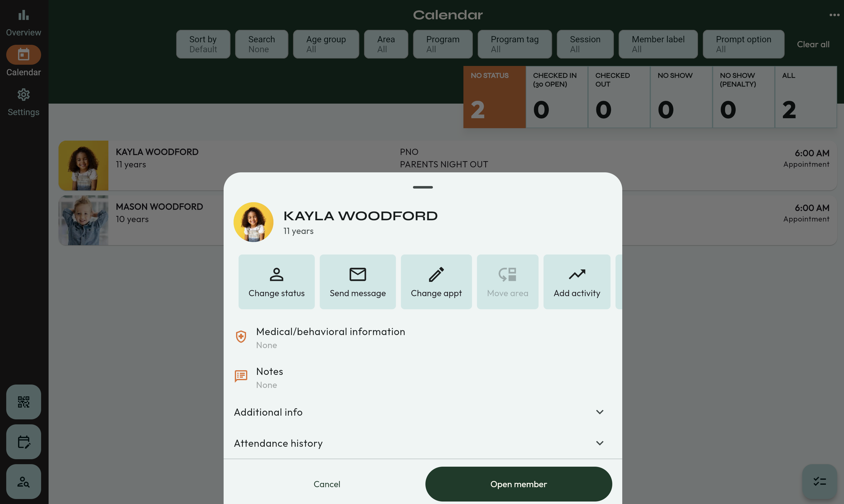Click Cancel in the member sheet
844x504 pixels.
(x=327, y=484)
